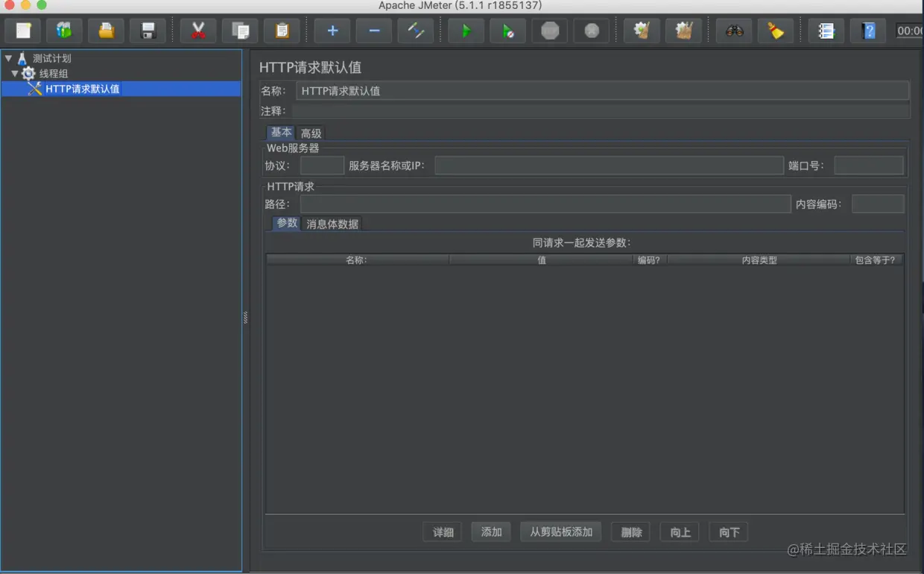924x574 pixels.
Task: Click the Clear all results icon
Action: coord(683,31)
